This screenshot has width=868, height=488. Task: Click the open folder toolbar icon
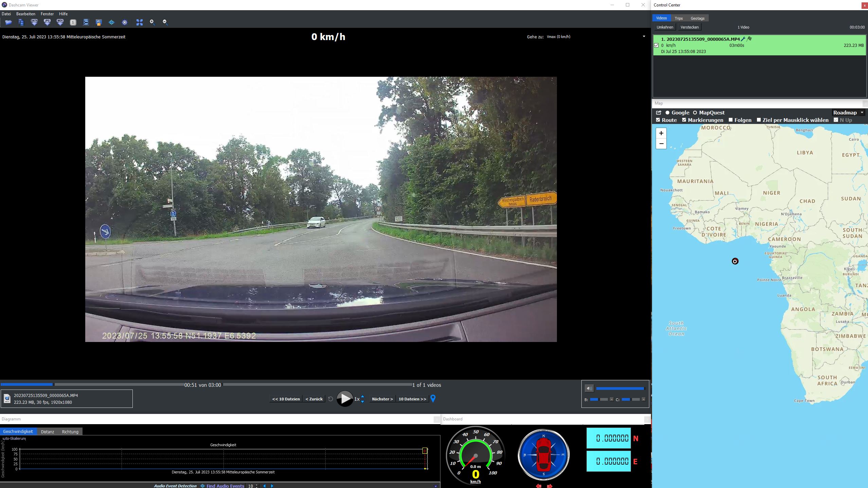[x=8, y=22]
